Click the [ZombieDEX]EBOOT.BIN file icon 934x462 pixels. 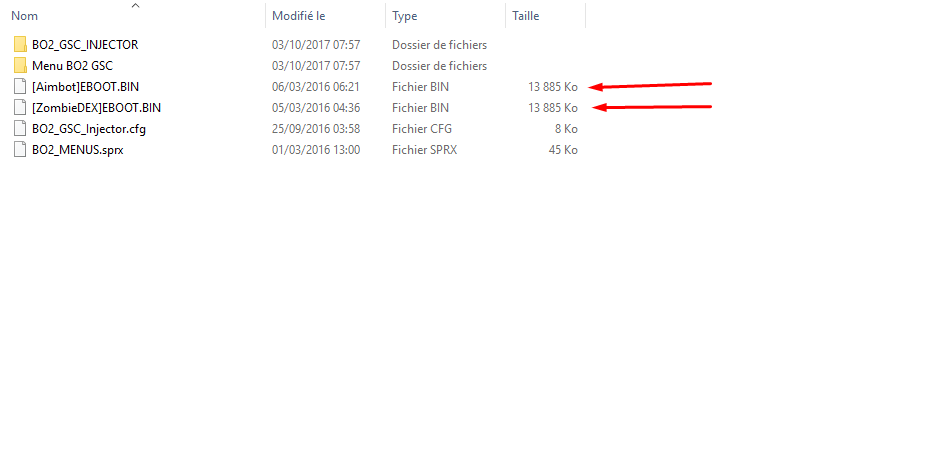pyautogui.click(x=20, y=108)
